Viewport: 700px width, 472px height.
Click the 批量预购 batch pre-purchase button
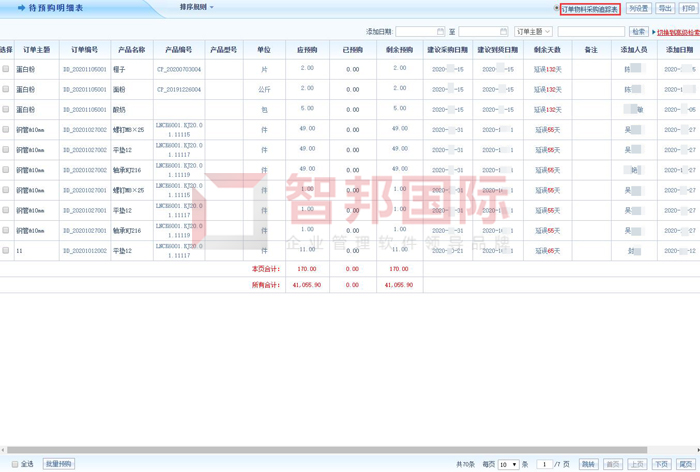coord(59,464)
